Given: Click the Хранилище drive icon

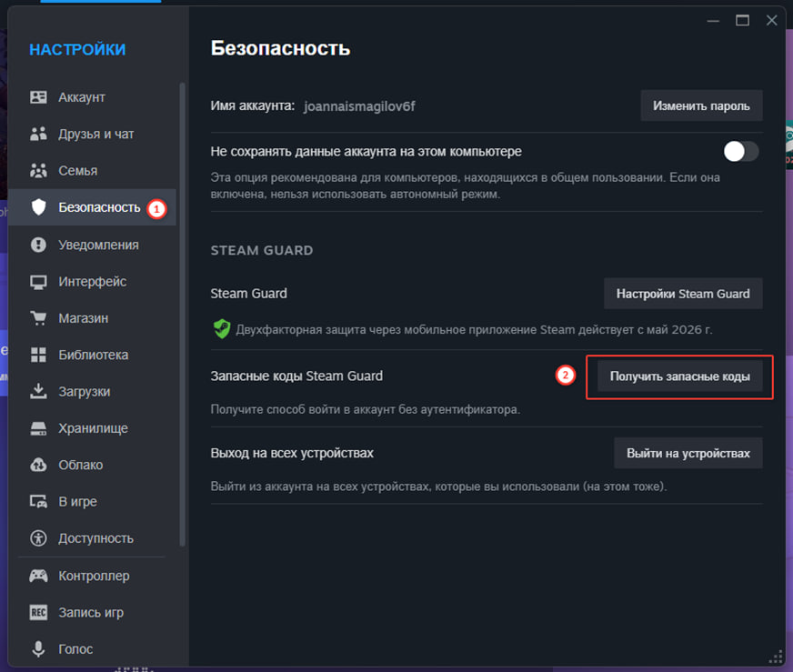Looking at the screenshot, I should (38, 428).
